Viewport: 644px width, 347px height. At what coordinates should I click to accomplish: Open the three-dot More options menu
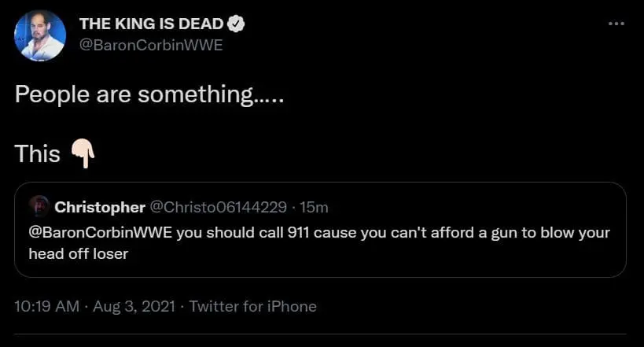click(x=616, y=24)
